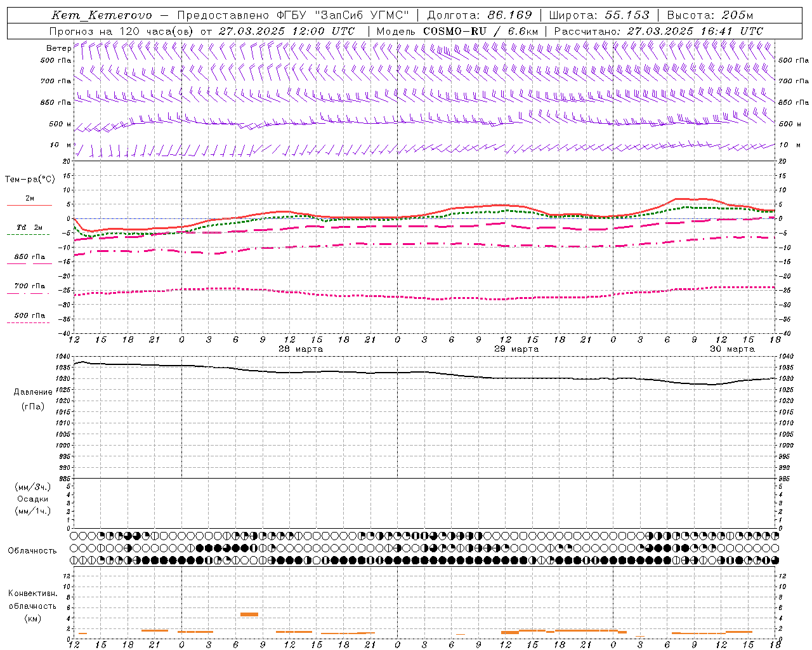Click the Давление pressure label
The height and width of the screenshot is (650, 812).
33,392
